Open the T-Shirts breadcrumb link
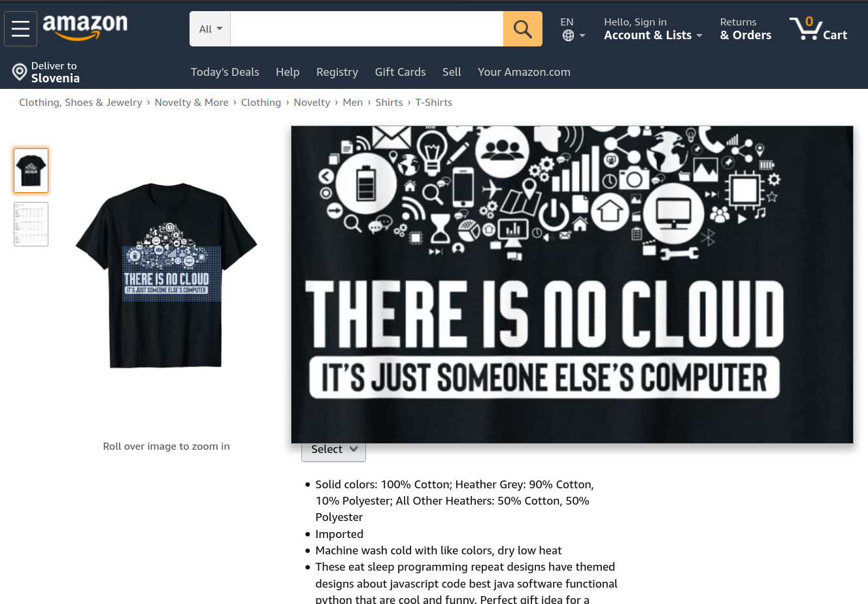This screenshot has width=868, height=604. pos(433,103)
